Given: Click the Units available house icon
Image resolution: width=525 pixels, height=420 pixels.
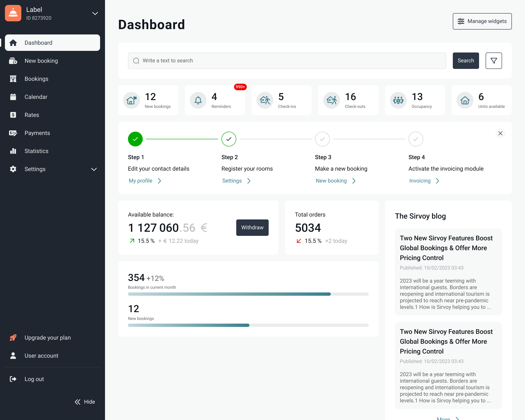Looking at the screenshot, I should [x=465, y=100].
